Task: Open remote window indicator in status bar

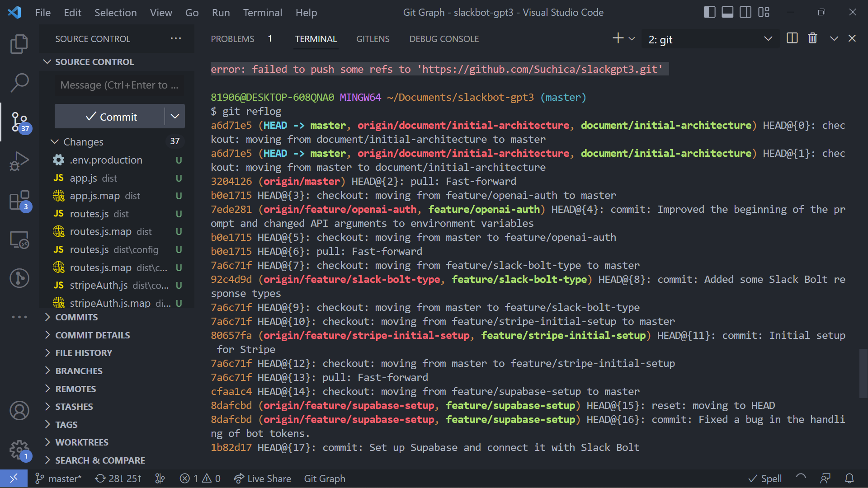Action: click(14, 479)
